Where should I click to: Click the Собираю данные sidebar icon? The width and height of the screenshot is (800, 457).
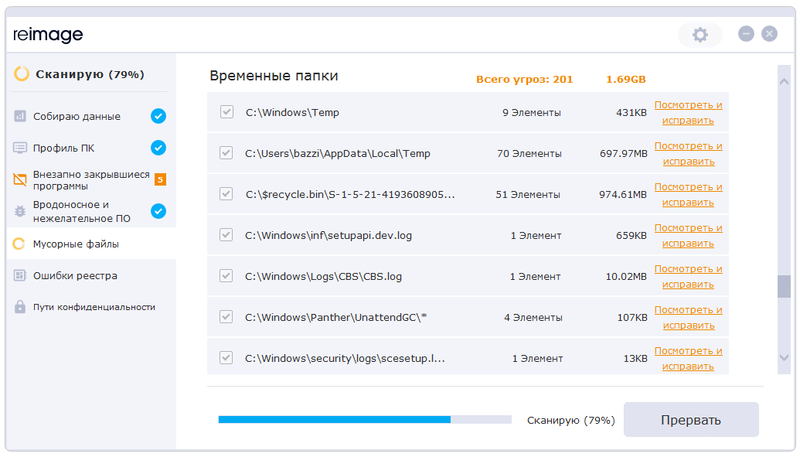20,116
